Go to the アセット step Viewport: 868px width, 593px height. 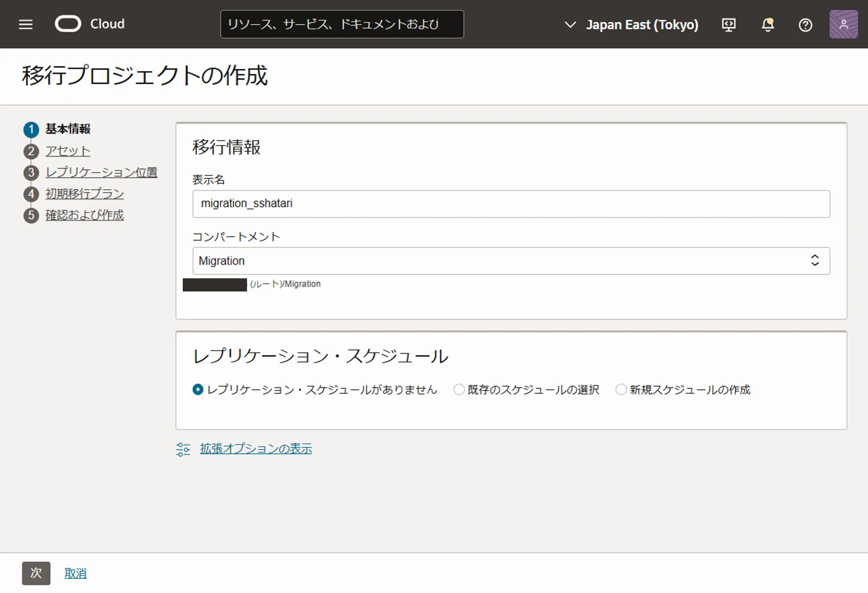(x=68, y=151)
